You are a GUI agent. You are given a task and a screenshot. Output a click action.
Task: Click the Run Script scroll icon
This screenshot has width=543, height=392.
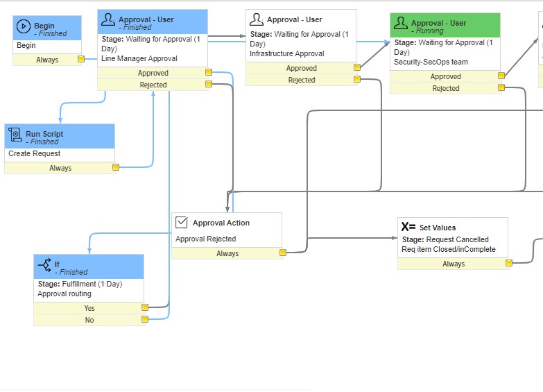coord(15,135)
